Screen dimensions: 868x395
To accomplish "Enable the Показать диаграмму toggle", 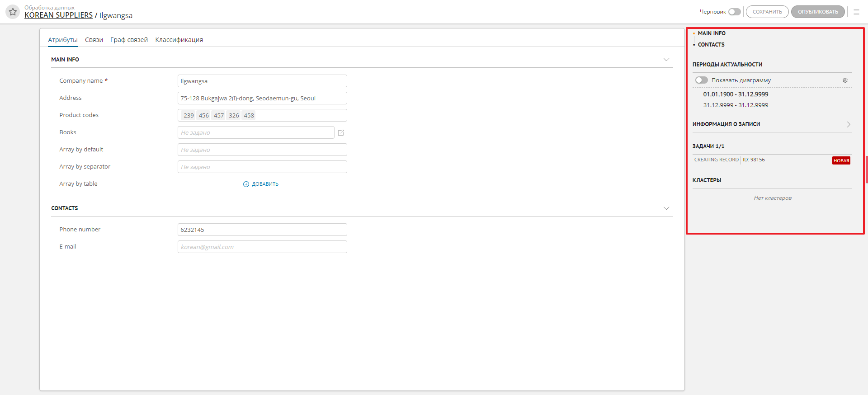I will (701, 80).
